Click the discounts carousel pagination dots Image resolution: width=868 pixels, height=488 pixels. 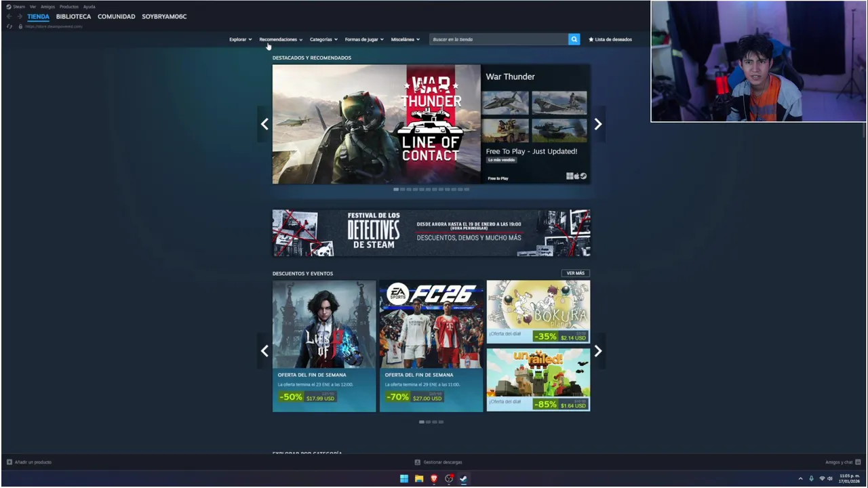click(431, 422)
